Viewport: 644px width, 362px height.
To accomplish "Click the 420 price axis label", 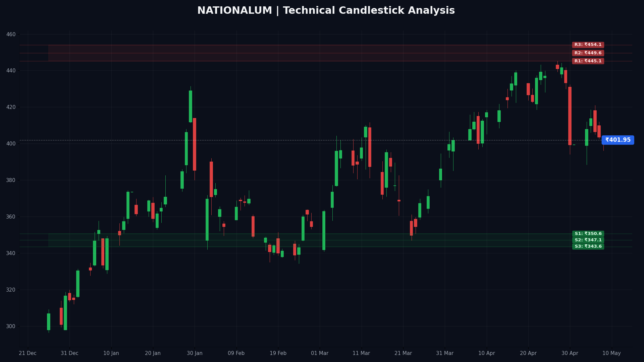I will click(x=11, y=107).
